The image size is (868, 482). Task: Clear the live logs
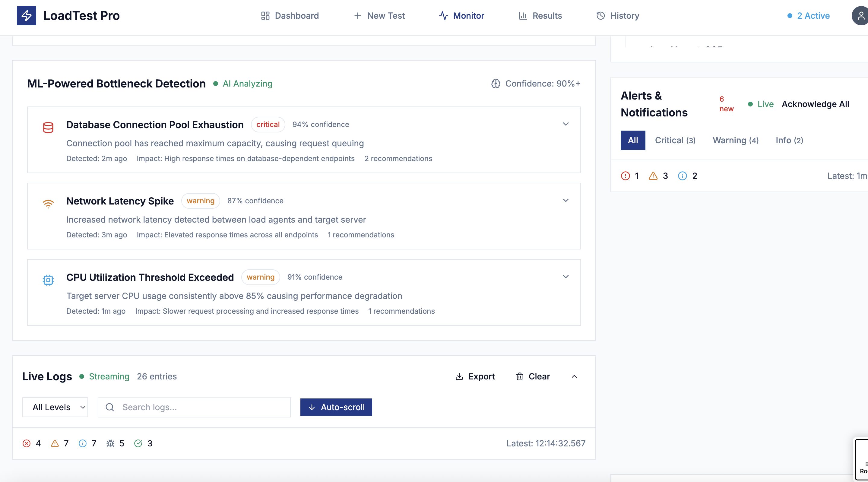[533, 376]
